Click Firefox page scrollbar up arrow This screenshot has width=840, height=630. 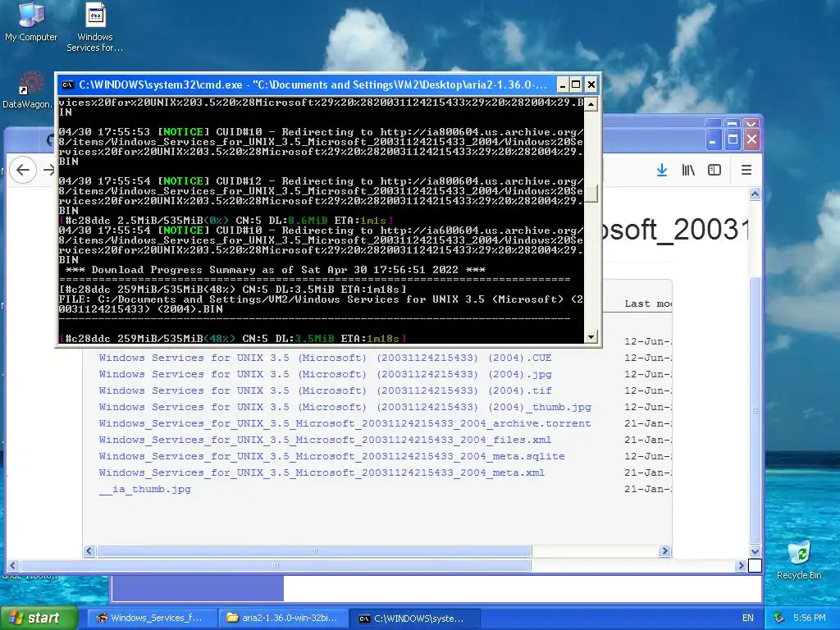point(755,194)
